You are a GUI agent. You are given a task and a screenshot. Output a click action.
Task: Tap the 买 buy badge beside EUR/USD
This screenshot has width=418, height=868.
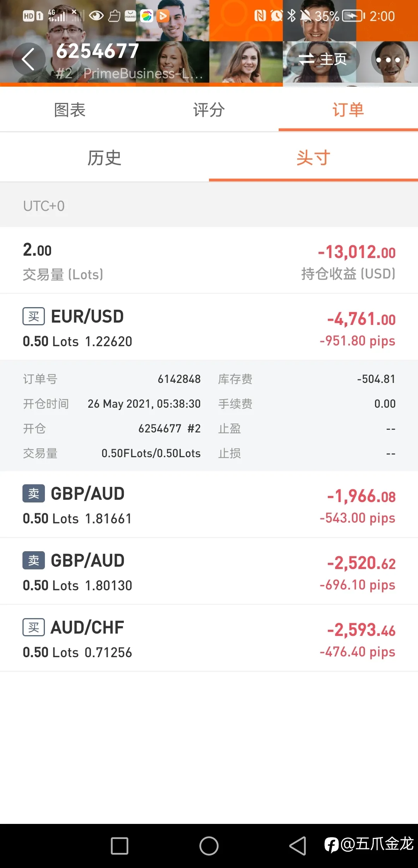[x=34, y=316]
